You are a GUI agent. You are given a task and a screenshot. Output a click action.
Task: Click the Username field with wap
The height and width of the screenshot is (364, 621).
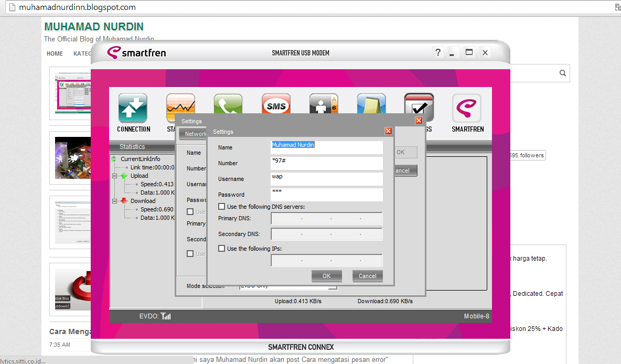click(x=327, y=179)
